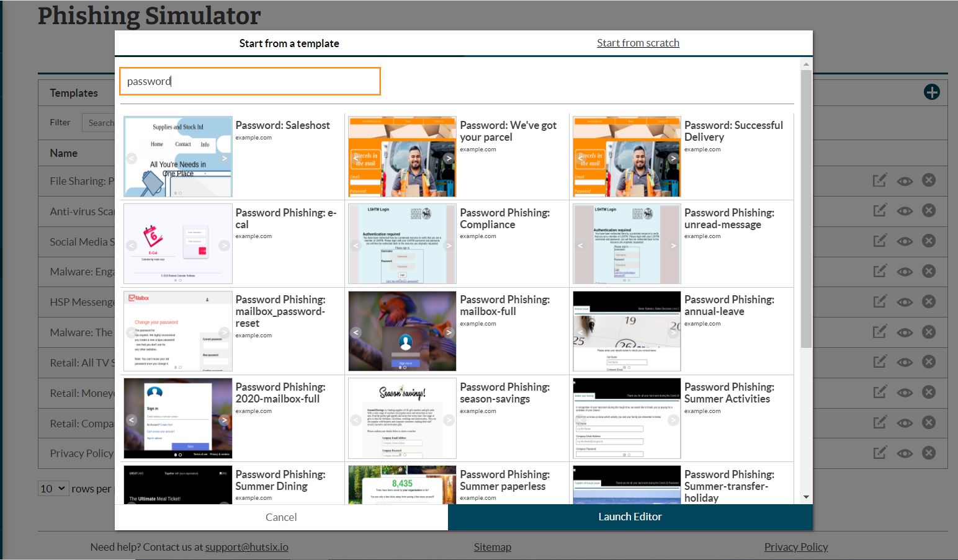Preview the Malware: The template with eye icon

(905, 332)
